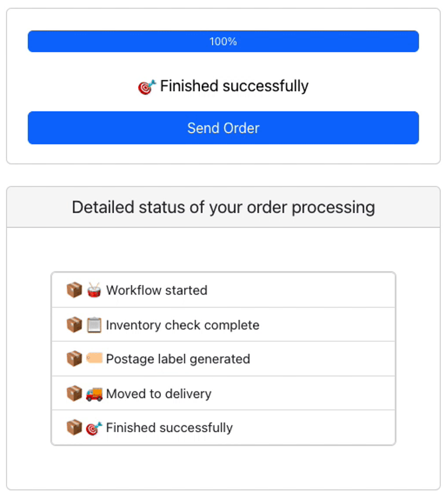Viewport: 448px width, 499px height.
Task: Click the Send Order button
Action: point(223,128)
